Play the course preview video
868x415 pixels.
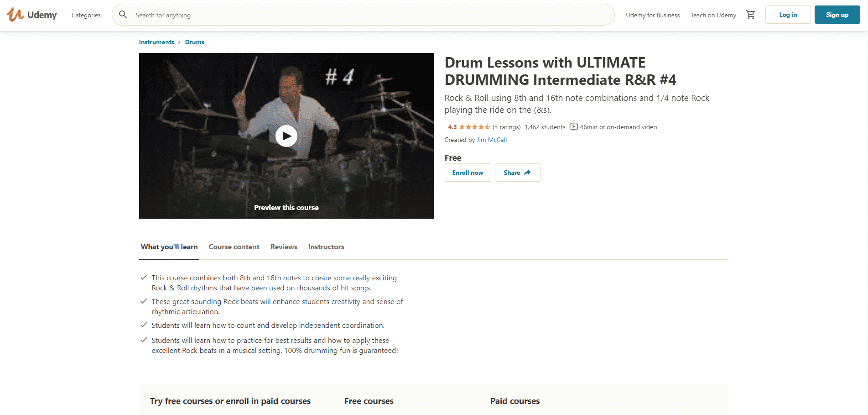(286, 136)
